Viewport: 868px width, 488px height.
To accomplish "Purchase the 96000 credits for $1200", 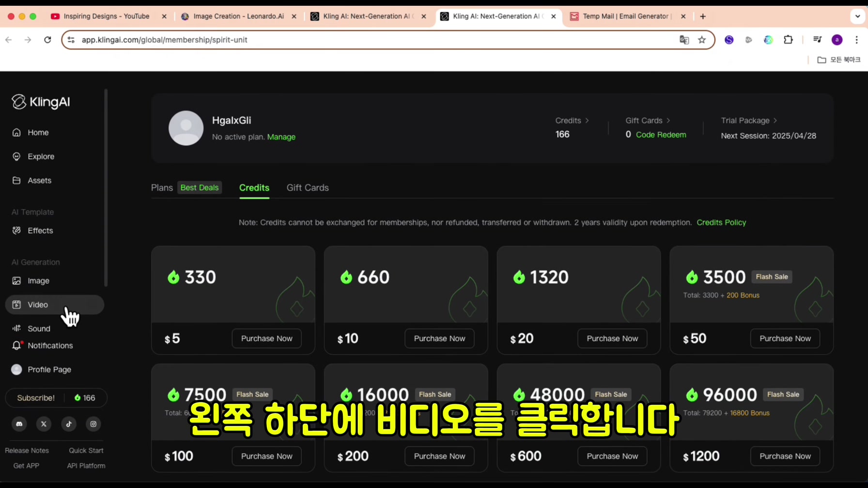I will point(785,456).
